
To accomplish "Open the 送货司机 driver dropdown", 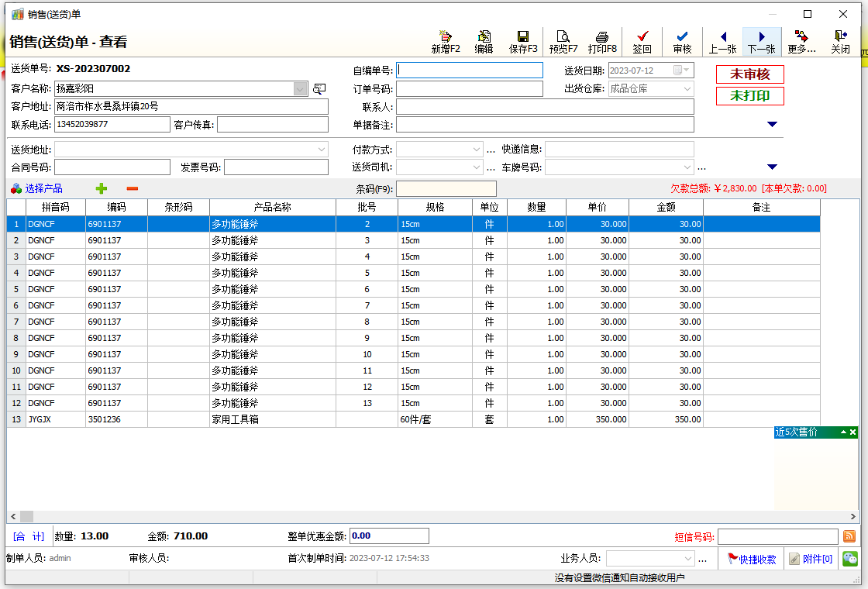I will tap(477, 167).
